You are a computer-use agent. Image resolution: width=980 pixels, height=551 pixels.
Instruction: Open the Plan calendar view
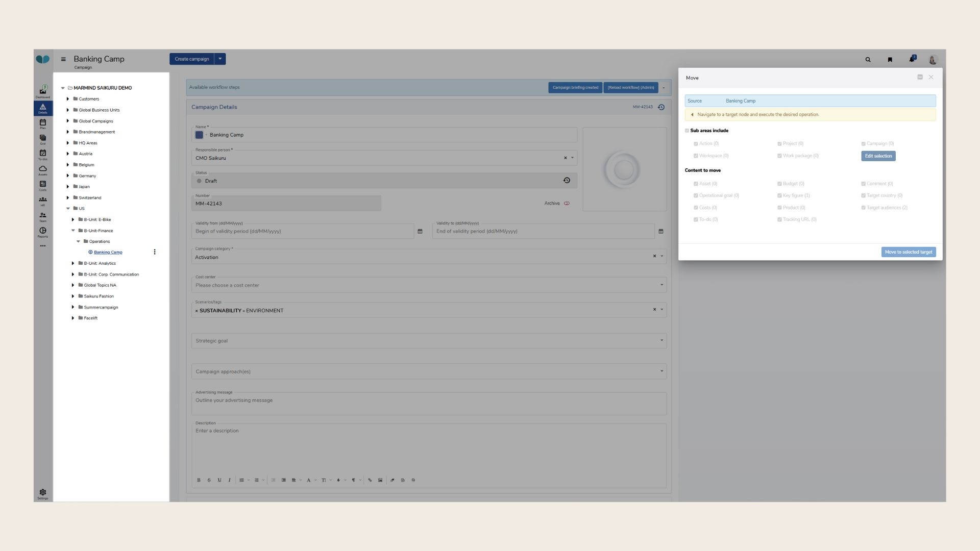[x=43, y=123]
